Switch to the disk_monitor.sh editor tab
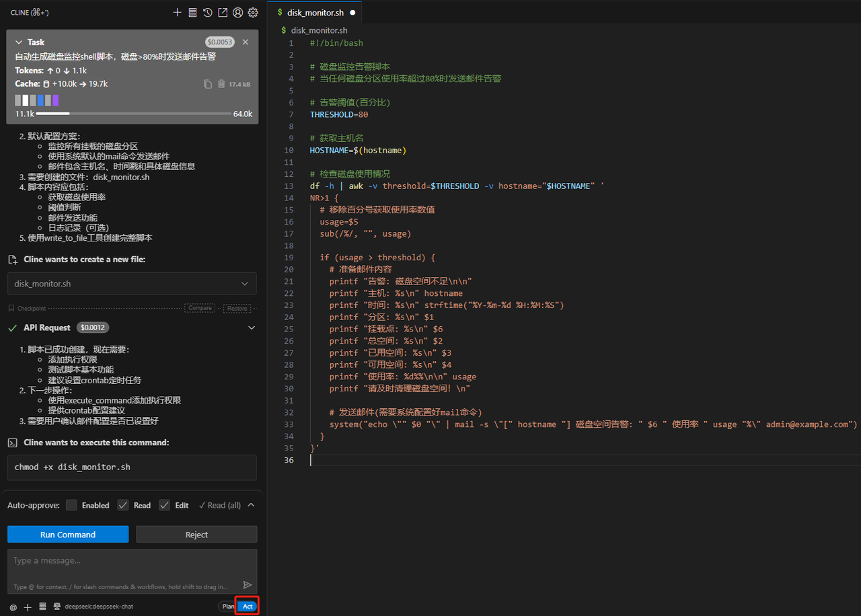 point(315,13)
